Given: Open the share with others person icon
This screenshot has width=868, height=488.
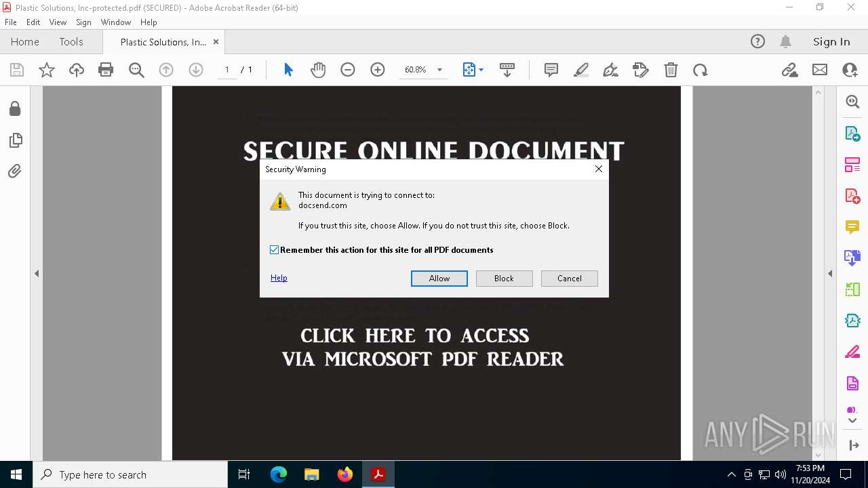Looking at the screenshot, I should [850, 70].
